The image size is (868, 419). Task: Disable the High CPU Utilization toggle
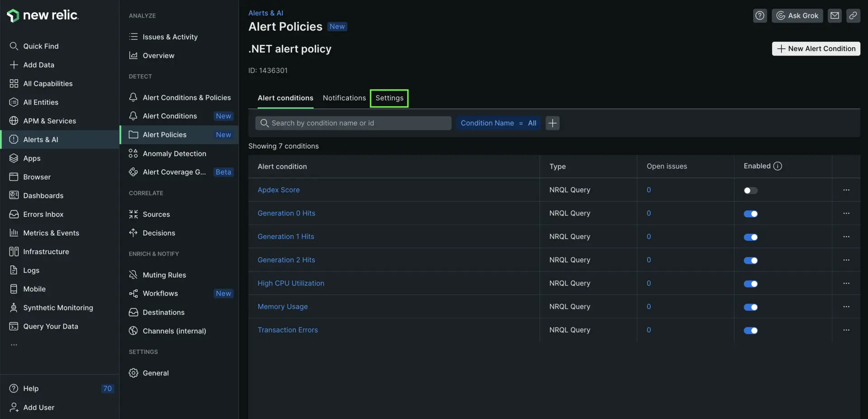coord(750,284)
